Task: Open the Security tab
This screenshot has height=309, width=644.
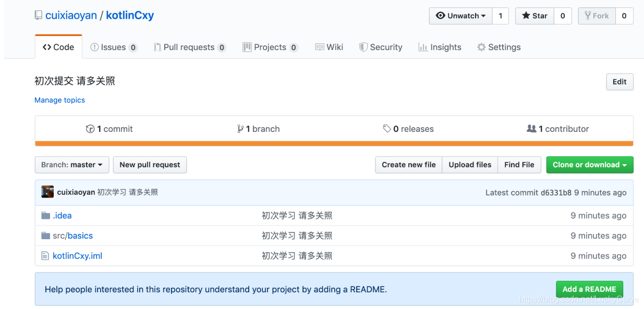Action: (x=381, y=47)
